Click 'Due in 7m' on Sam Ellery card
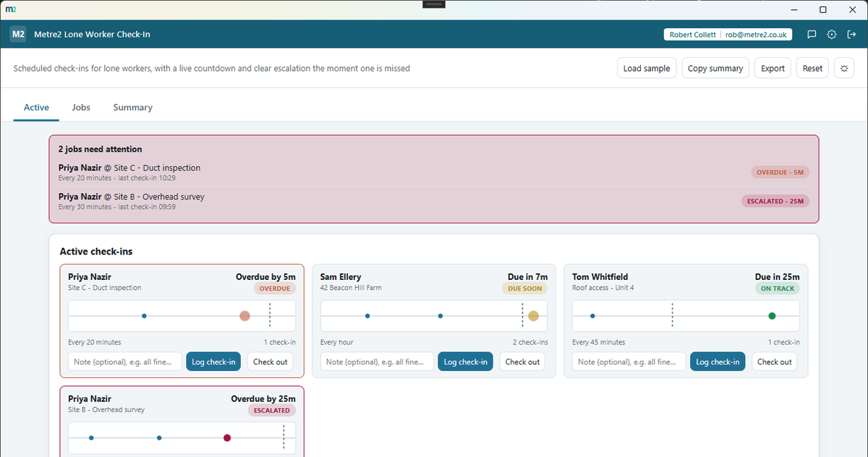The image size is (868, 457). (527, 277)
